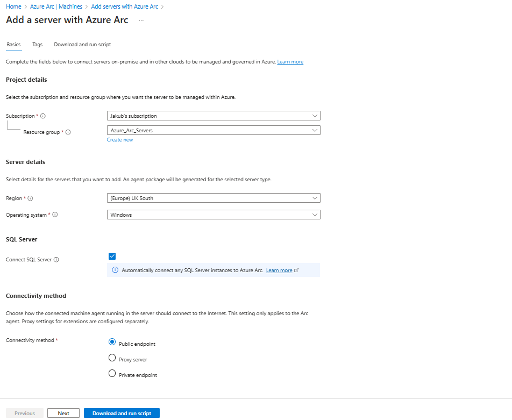Open the Operating system dropdown
The width and height of the screenshot is (512, 420).
click(x=214, y=215)
